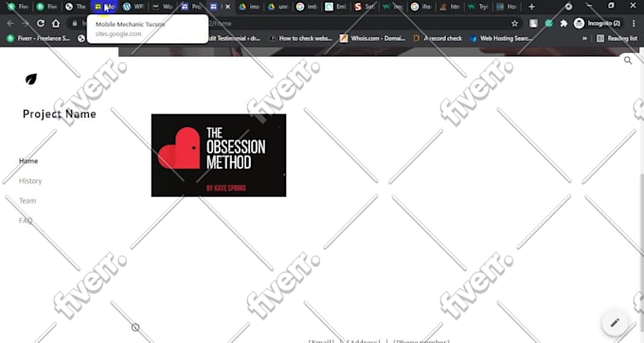Open How to check webs... bookmark
644x343 pixels.
click(300, 38)
